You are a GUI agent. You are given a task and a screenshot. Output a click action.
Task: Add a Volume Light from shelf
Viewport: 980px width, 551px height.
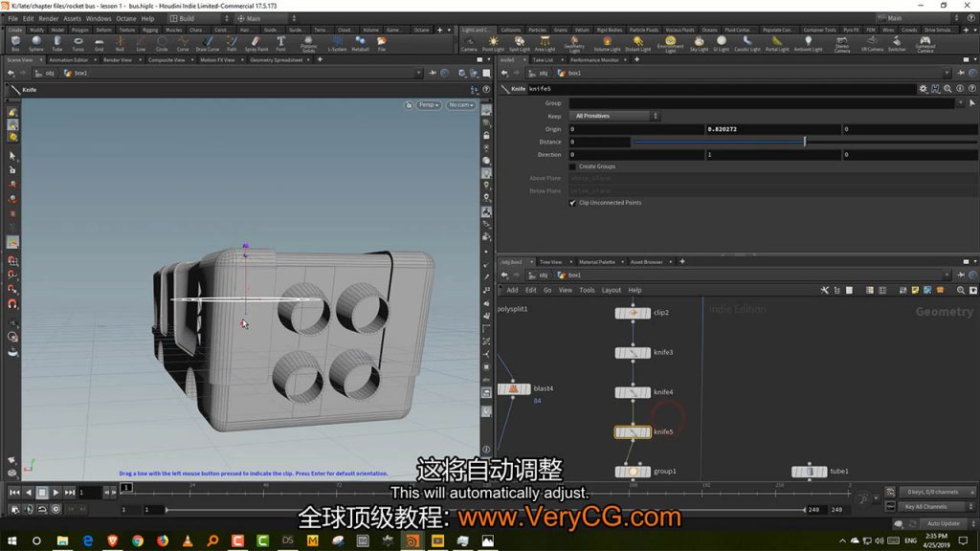607,43
